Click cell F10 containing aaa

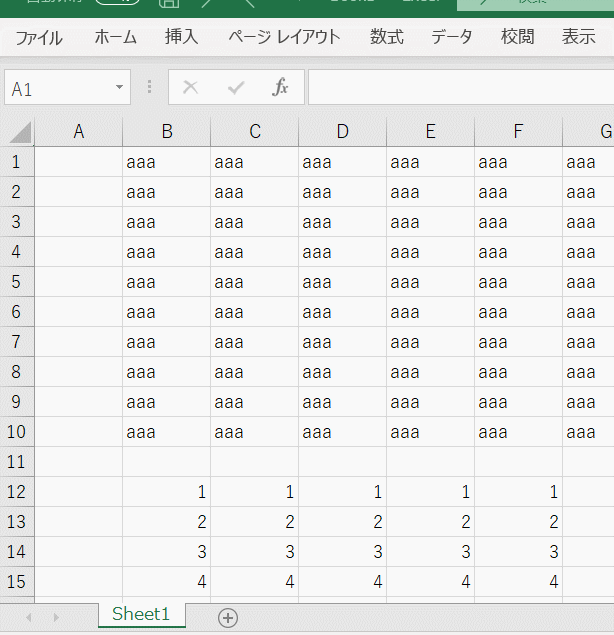(x=518, y=431)
